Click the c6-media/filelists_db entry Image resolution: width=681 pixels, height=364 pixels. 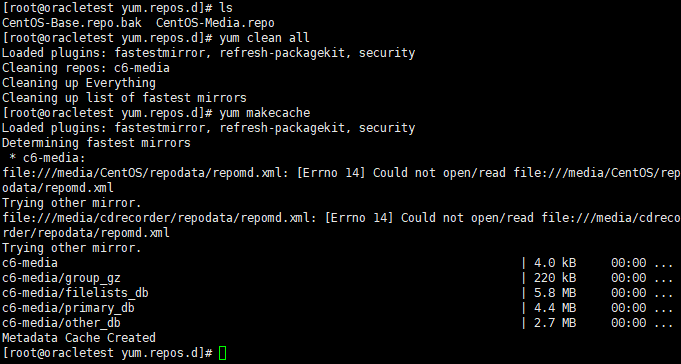[75, 293]
